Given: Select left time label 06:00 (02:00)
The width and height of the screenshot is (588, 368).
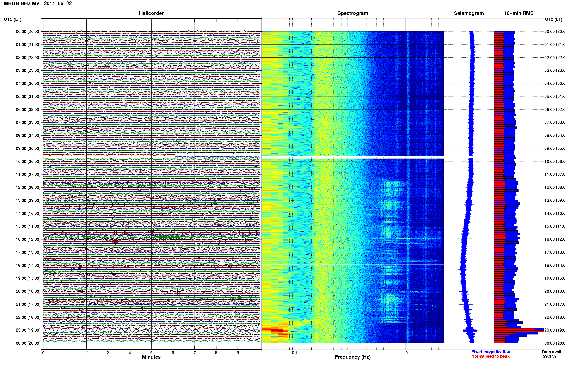Looking at the screenshot, I should coord(28,109).
